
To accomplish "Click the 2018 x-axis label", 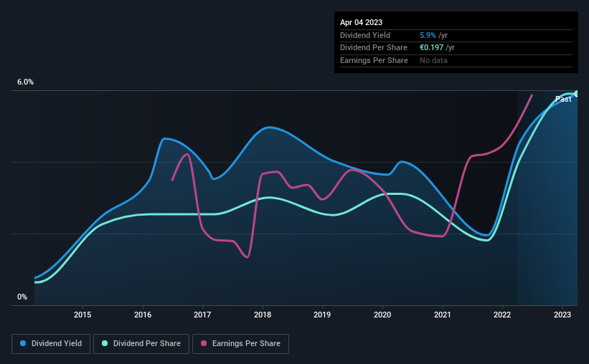I will click(x=263, y=315).
